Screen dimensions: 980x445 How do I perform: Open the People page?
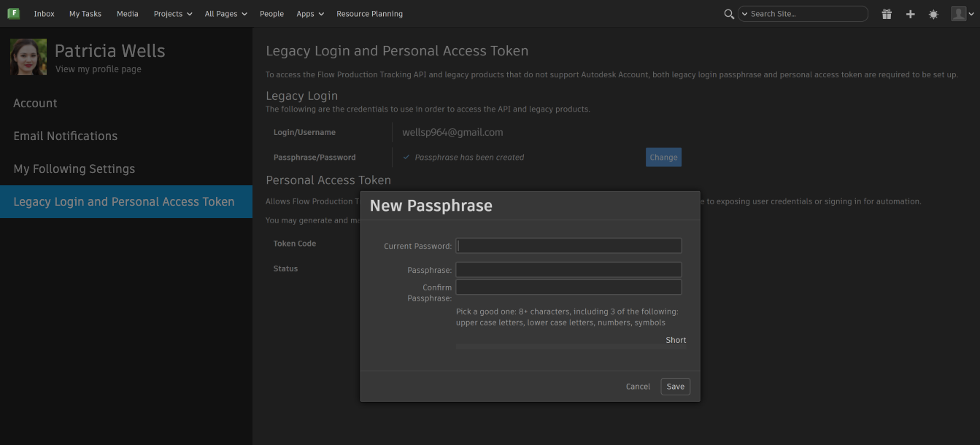point(271,14)
